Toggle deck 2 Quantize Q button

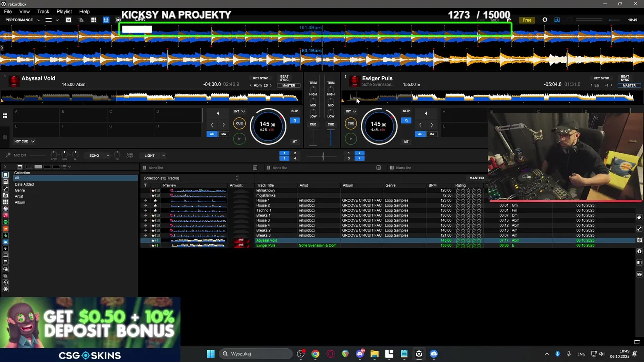coord(406,120)
